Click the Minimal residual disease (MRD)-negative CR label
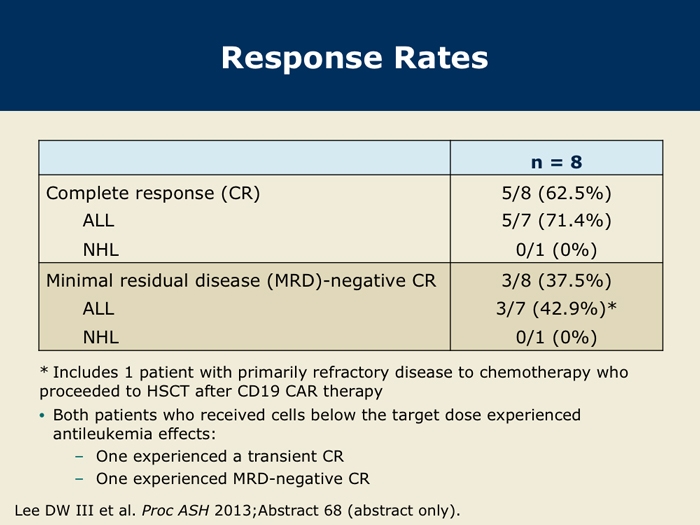 (x=241, y=281)
